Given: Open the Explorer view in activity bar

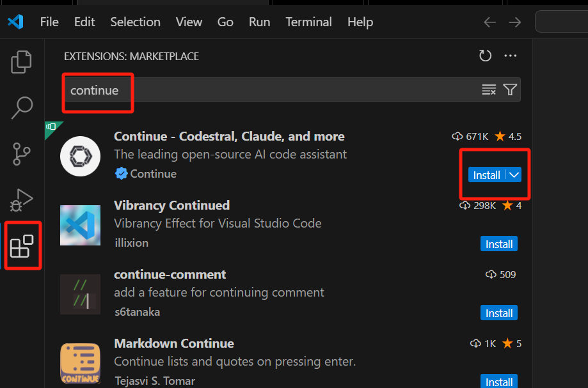Looking at the screenshot, I should point(22,61).
